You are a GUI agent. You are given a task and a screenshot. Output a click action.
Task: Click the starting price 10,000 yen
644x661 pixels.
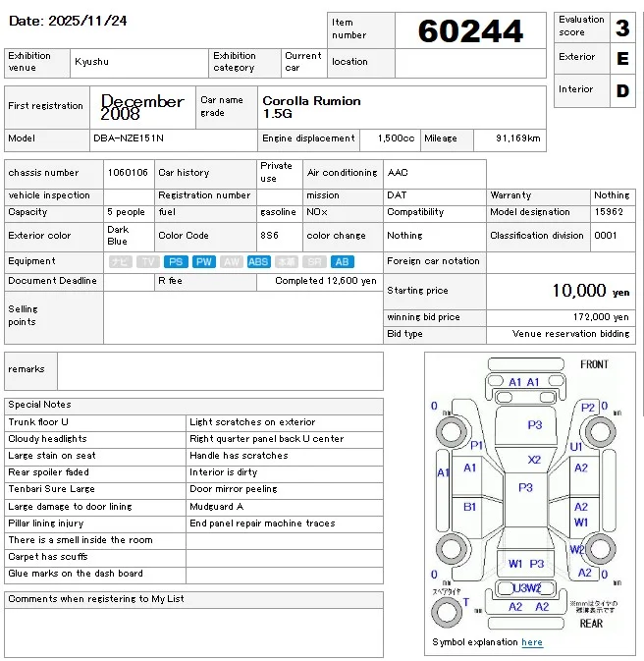click(591, 291)
